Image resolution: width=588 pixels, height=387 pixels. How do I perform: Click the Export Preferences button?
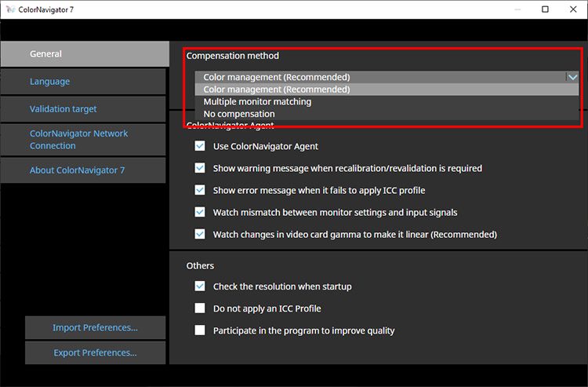pyautogui.click(x=95, y=352)
